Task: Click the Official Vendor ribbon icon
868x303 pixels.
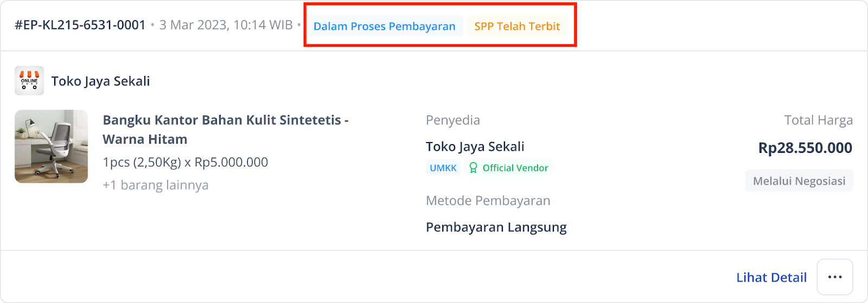Action: point(473,168)
